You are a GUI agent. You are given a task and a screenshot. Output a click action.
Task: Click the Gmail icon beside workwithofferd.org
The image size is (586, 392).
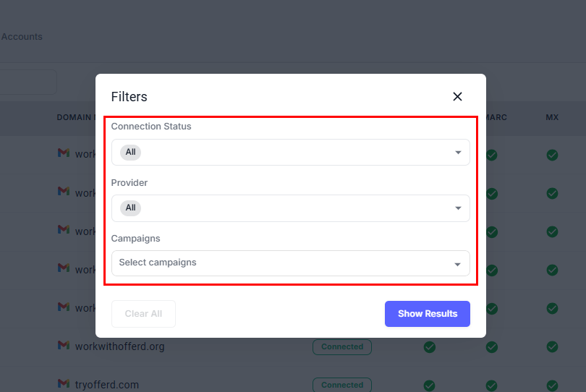pos(64,346)
